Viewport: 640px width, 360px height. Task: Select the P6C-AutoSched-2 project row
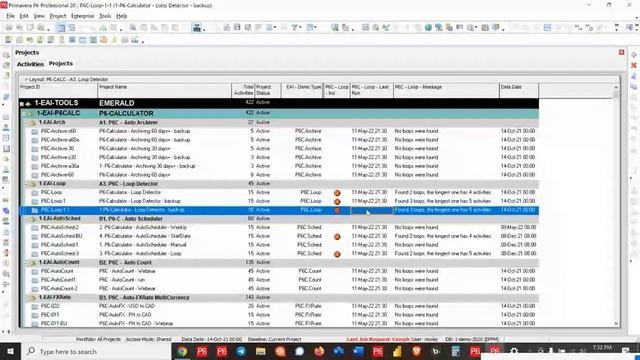pyautogui.click(x=279, y=227)
